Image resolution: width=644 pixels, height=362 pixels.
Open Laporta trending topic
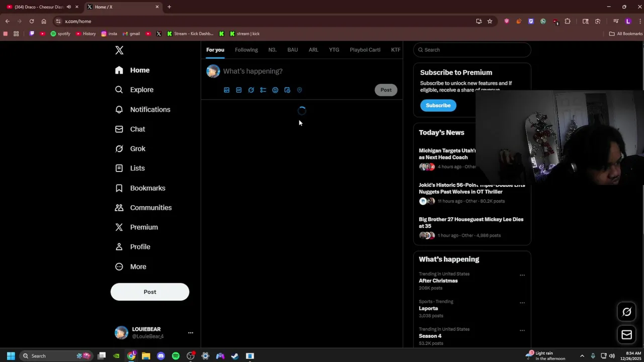click(428, 309)
